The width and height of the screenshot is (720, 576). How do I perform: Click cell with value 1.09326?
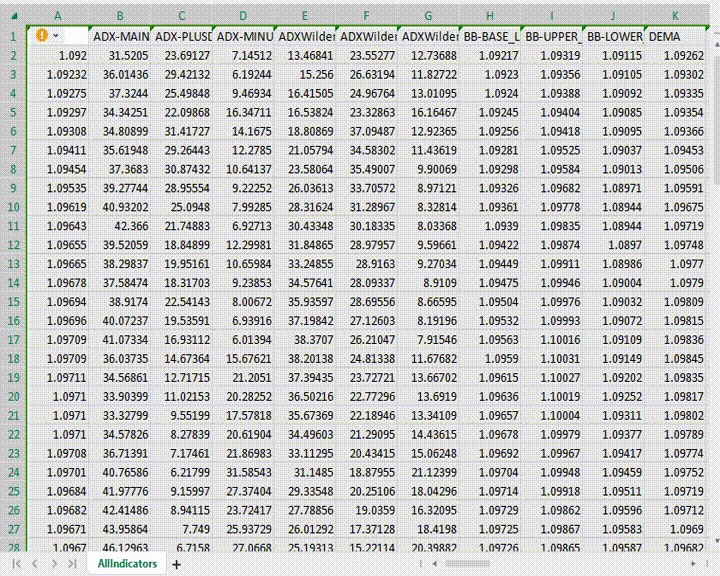click(x=490, y=188)
